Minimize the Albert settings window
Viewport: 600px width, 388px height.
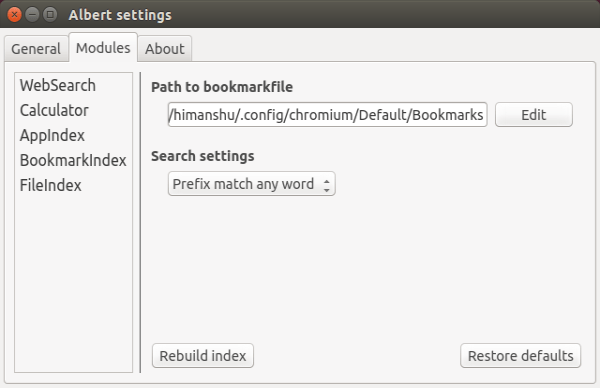click(32, 15)
